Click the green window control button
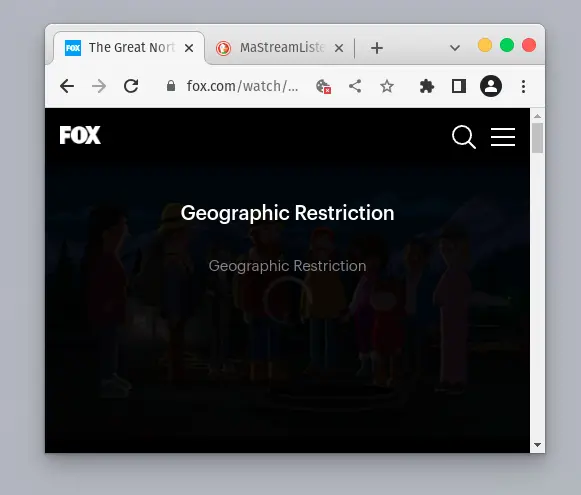The image size is (581, 495). tap(507, 45)
